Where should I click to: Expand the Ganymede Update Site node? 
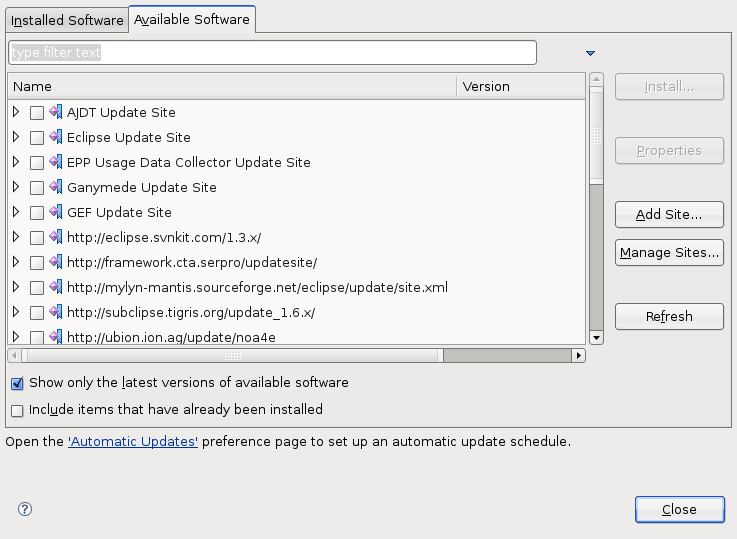pos(16,187)
